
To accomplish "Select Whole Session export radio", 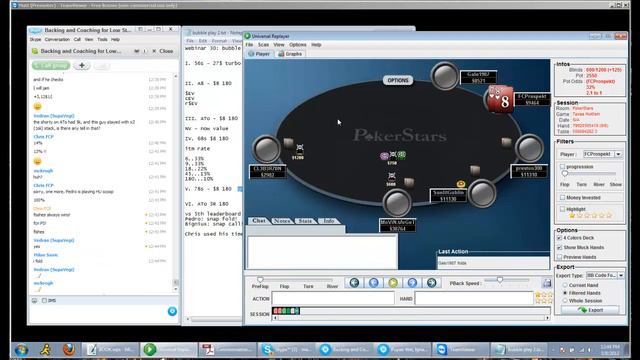I will click(565, 300).
